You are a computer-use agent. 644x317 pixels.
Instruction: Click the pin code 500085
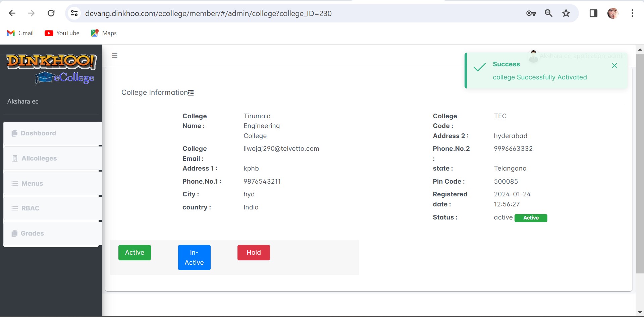point(506,182)
